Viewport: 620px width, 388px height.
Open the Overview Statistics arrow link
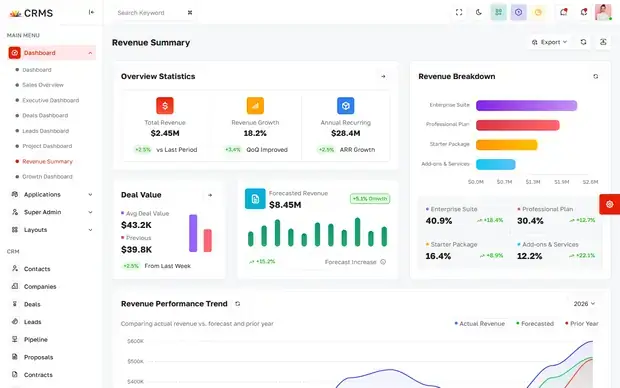383,76
